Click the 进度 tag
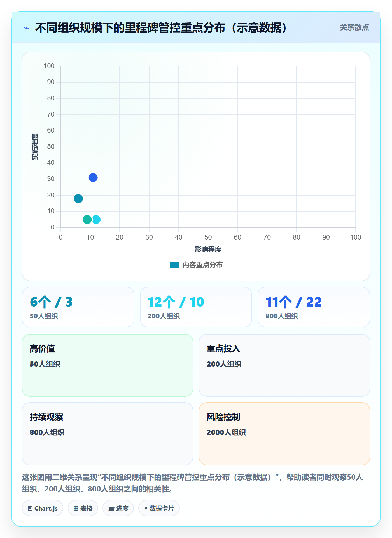 (x=118, y=508)
